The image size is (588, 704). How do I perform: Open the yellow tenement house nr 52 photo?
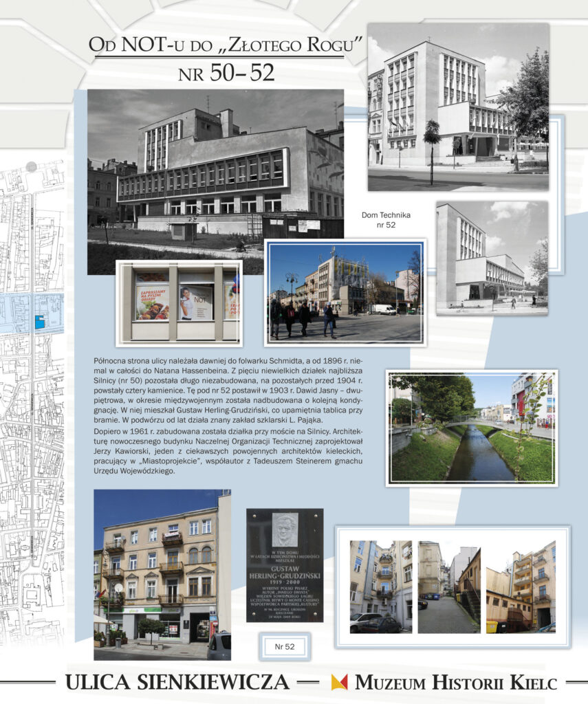pyautogui.click(x=162, y=575)
